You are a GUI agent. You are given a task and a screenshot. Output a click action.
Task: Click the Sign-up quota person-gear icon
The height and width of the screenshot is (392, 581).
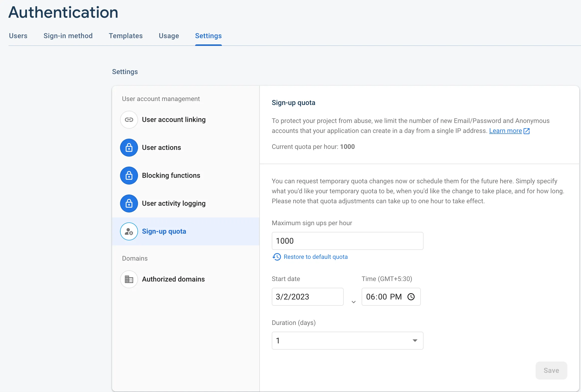pyautogui.click(x=129, y=232)
